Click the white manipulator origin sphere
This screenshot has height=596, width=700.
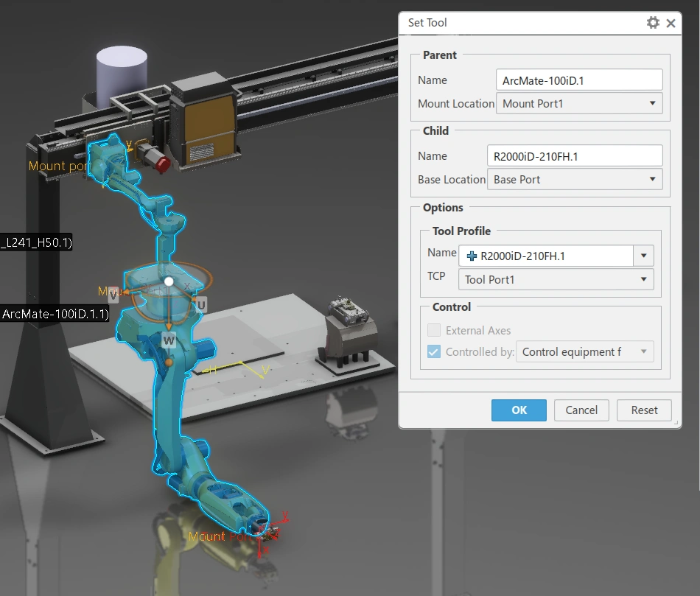tap(169, 281)
